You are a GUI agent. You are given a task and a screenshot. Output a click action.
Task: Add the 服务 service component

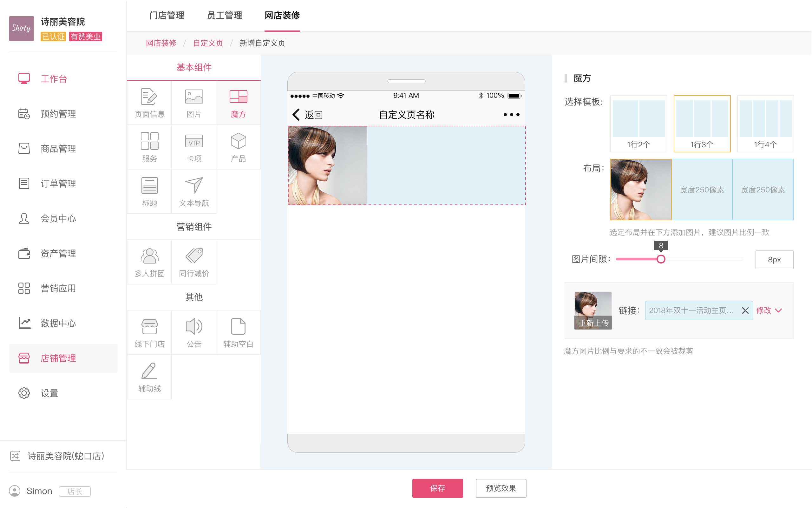149,147
